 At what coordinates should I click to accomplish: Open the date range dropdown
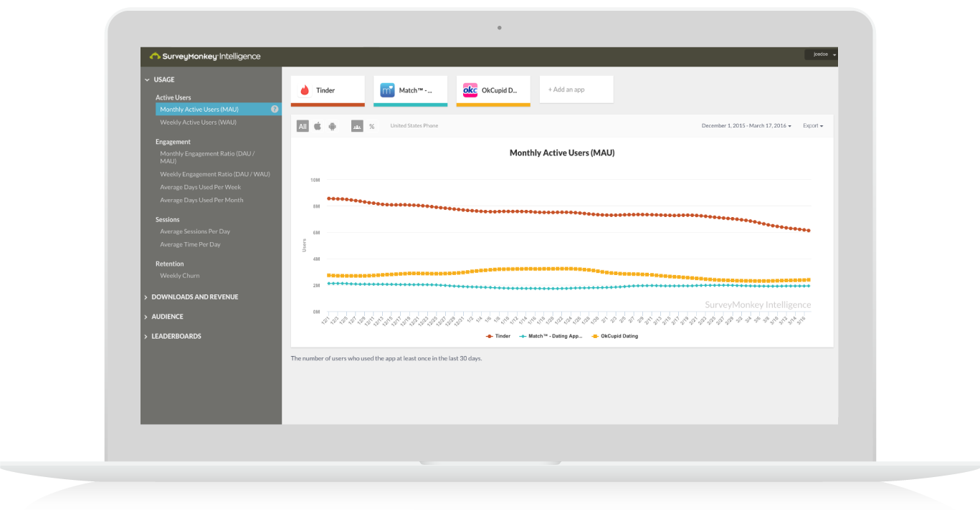[746, 126]
